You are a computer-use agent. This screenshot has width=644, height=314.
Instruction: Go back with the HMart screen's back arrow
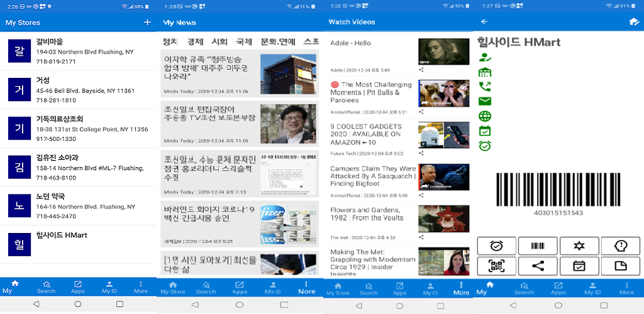tap(485, 22)
